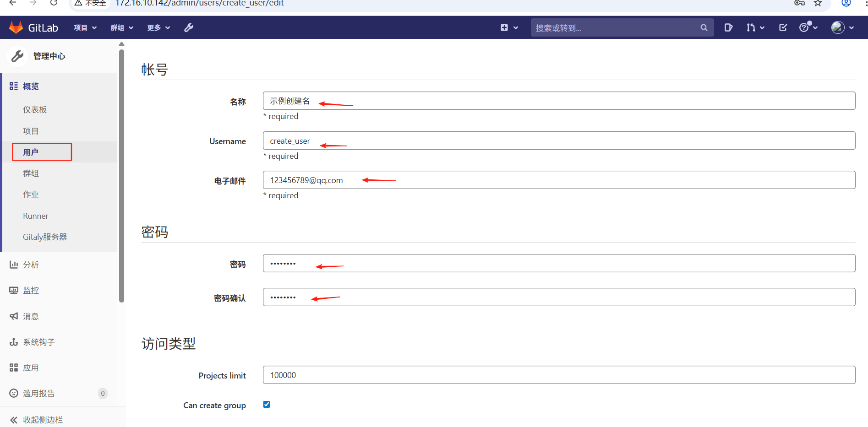Click the 不安全 warning security indicator

90,3
